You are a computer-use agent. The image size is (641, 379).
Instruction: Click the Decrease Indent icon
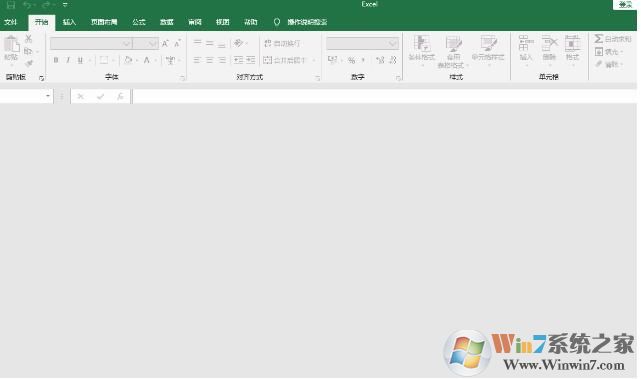tap(238, 61)
